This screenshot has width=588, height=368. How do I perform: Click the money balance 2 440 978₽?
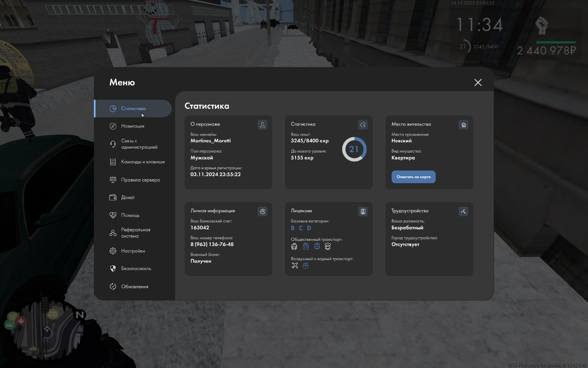(x=546, y=51)
